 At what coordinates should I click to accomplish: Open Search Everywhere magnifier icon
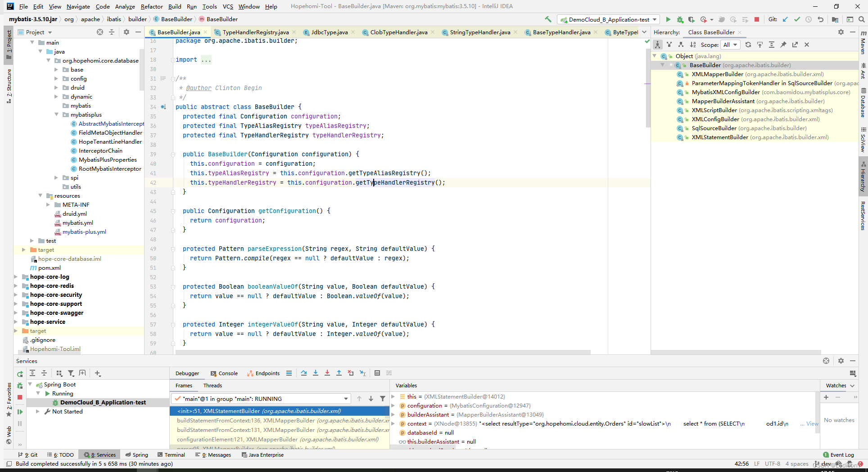point(861,19)
